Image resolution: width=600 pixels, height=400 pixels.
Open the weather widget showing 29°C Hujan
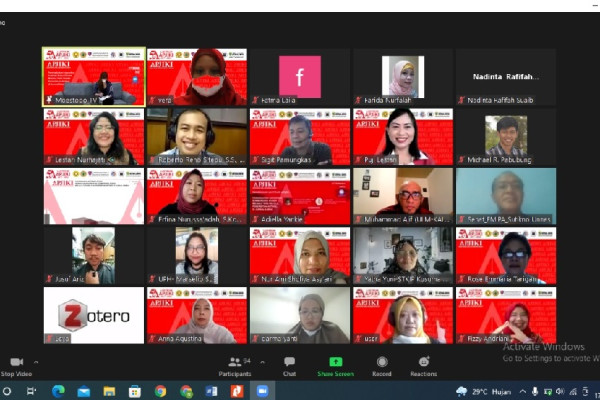(483, 392)
